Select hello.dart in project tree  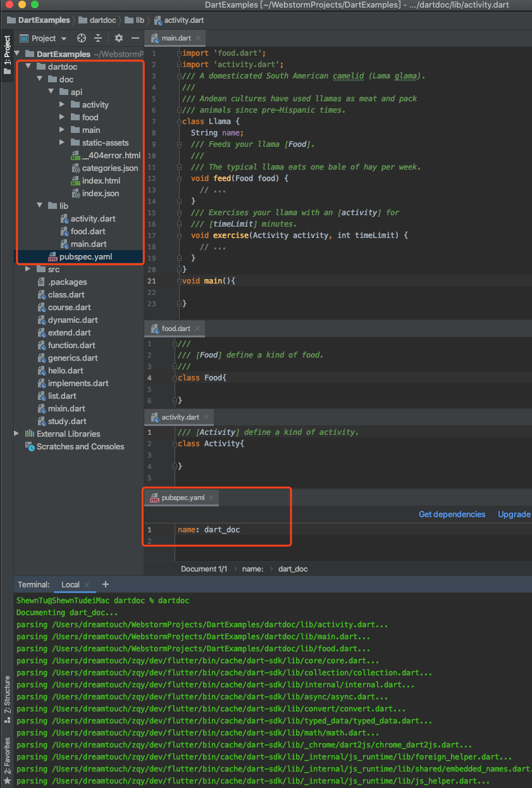tap(60, 370)
